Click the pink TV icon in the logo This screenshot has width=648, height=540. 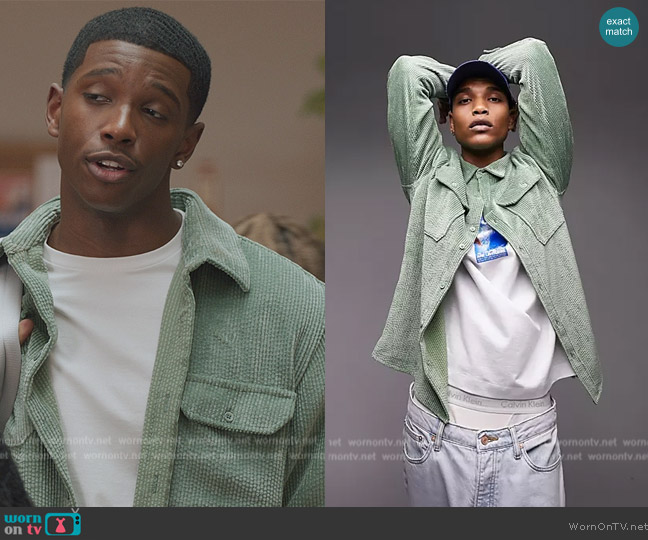click(x=63, y=524)
